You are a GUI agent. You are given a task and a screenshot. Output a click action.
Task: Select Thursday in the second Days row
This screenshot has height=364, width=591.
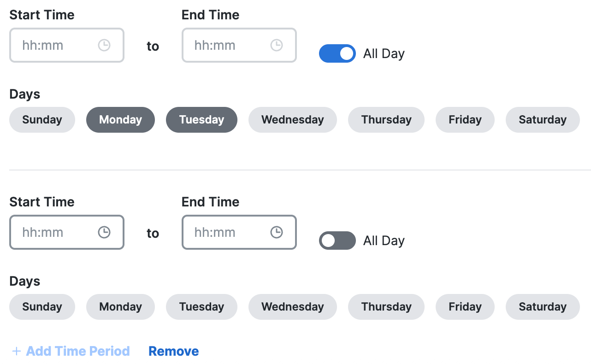click(x=386, y=307)
